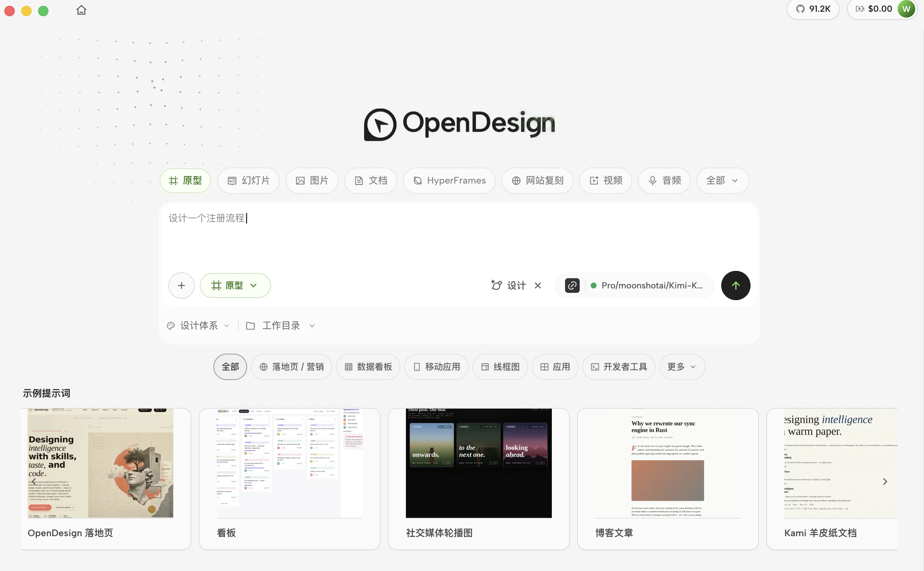
Task: Click the OpenDesign wordmark text
Action: click(x=478, y=124)
